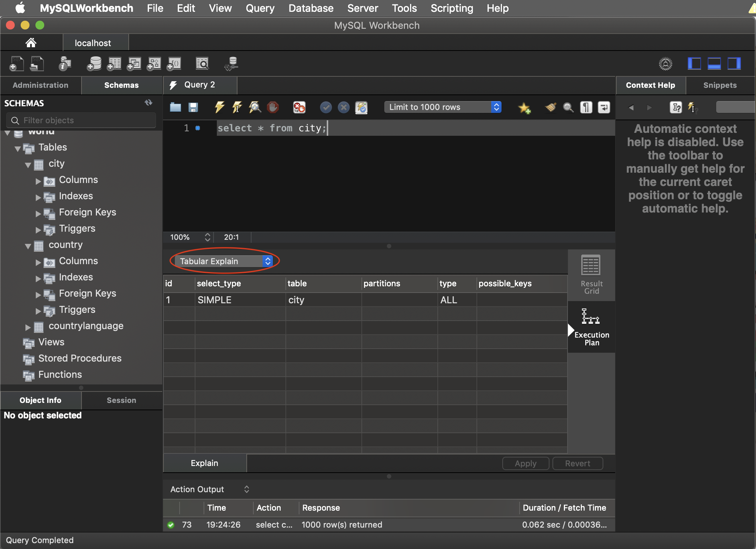756x549 pixels.
Task: Open find panel magnifier icon in editor
Action: [x=568, y=107]
